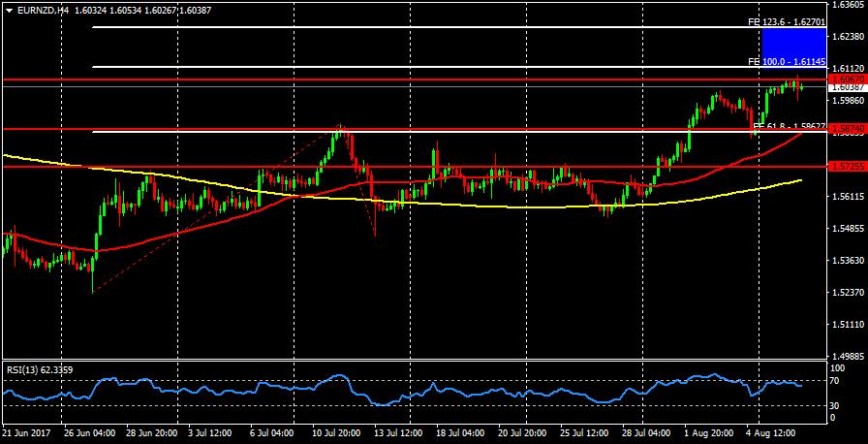Click the FE 123.6 - 1.62701 label
868x444 pixels.
point(786,21)
